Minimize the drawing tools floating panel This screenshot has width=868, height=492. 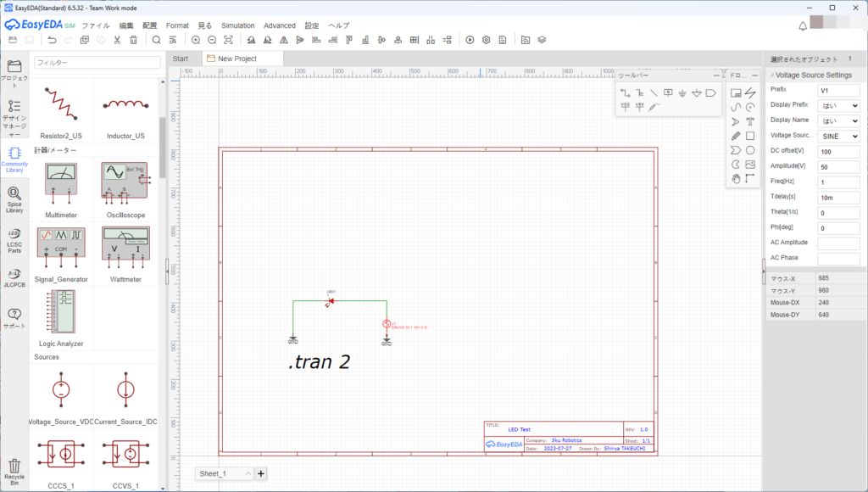754,75
